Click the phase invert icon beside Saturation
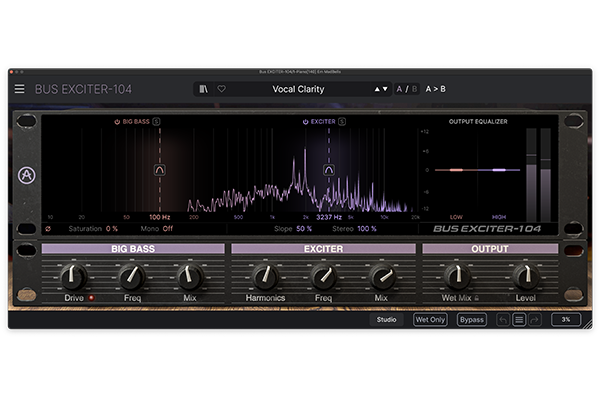The image size is (600, 400). point(49,229)
